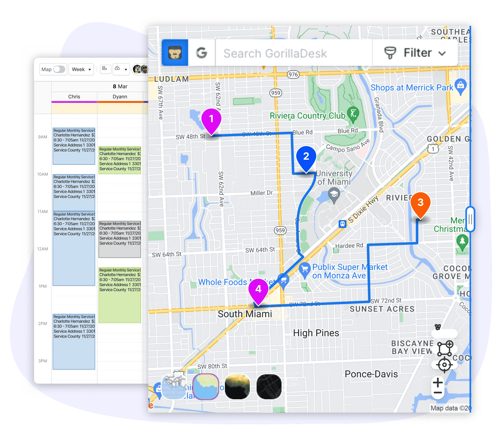Select the highlighted default map style thumbnail

[x=206, y=387]
